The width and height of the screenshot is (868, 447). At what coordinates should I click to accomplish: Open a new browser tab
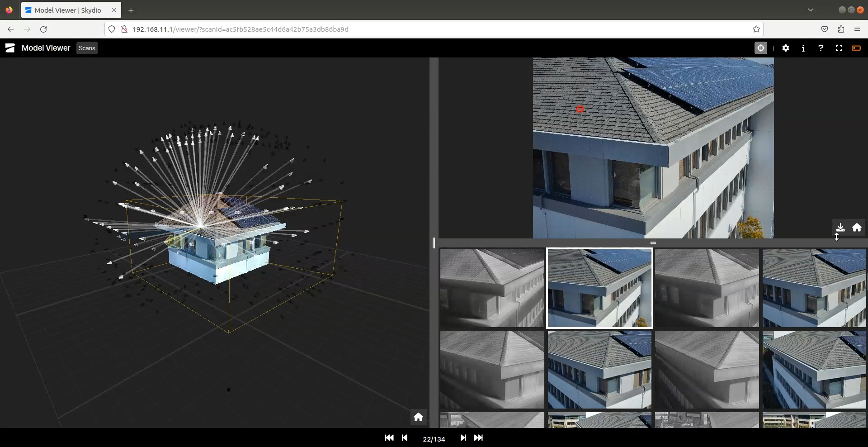(131, 10)
